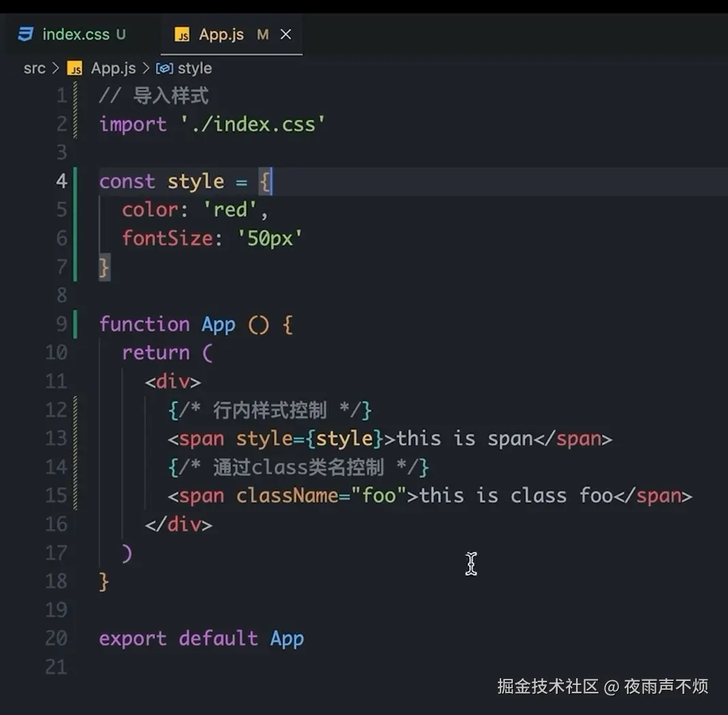Image resolution: width=728 pixels, height=715 pixels.
Task: Click line number 9 in gutter
Action: pos(62,324)
